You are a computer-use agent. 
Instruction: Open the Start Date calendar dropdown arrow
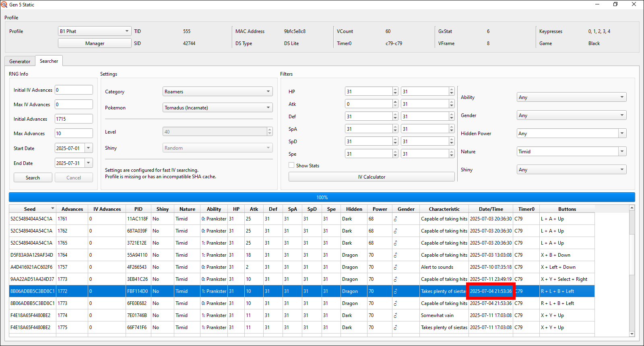coord(89,148)
